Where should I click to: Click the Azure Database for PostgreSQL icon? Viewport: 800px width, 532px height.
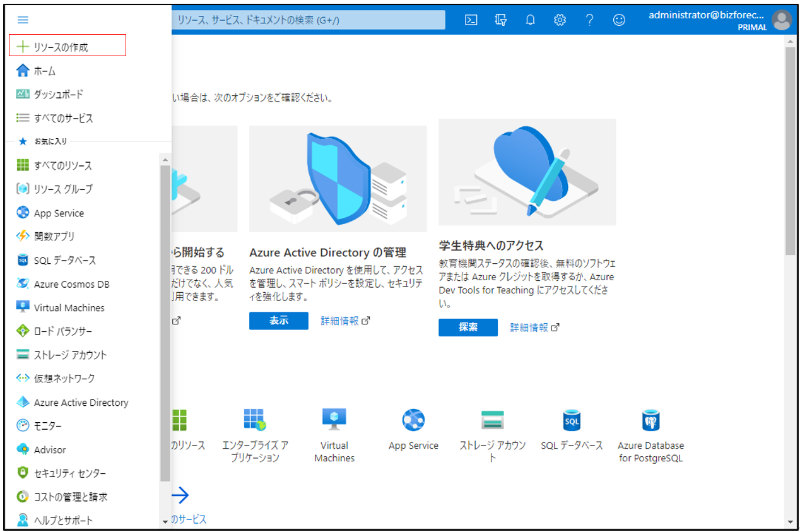[x=650, y=420]
